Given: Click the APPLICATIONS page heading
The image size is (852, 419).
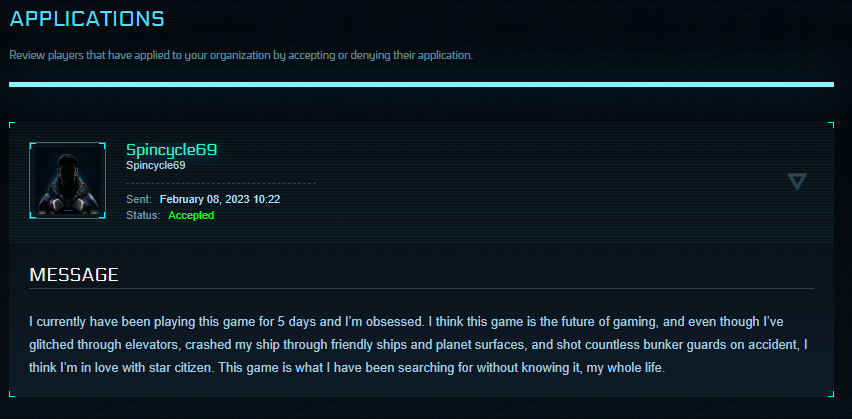Looking at the screenshot, I should point(87,18).
